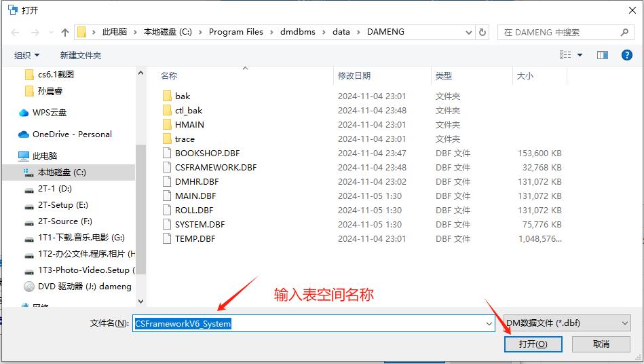Select the BOOKSHOP.DBF file

pos(206,153)
